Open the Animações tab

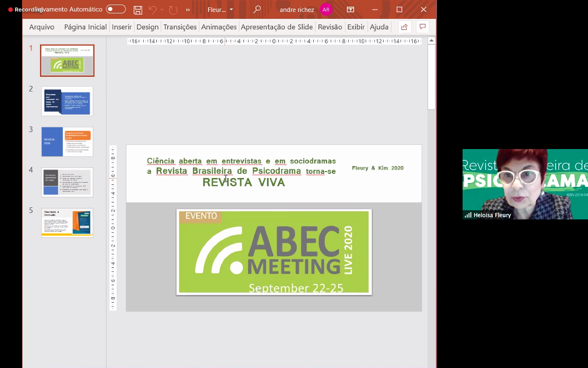219,27
